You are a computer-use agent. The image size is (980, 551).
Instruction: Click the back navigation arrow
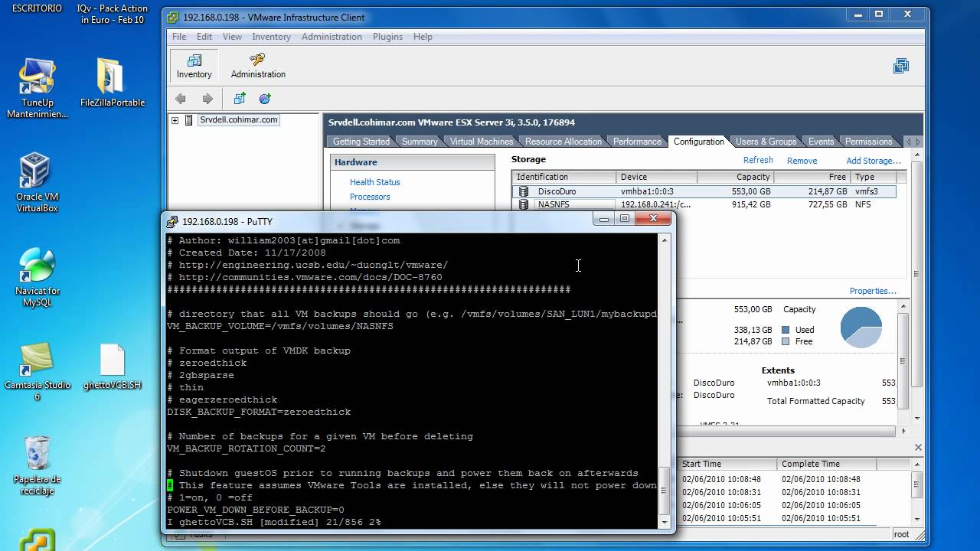tap(181, 99)
